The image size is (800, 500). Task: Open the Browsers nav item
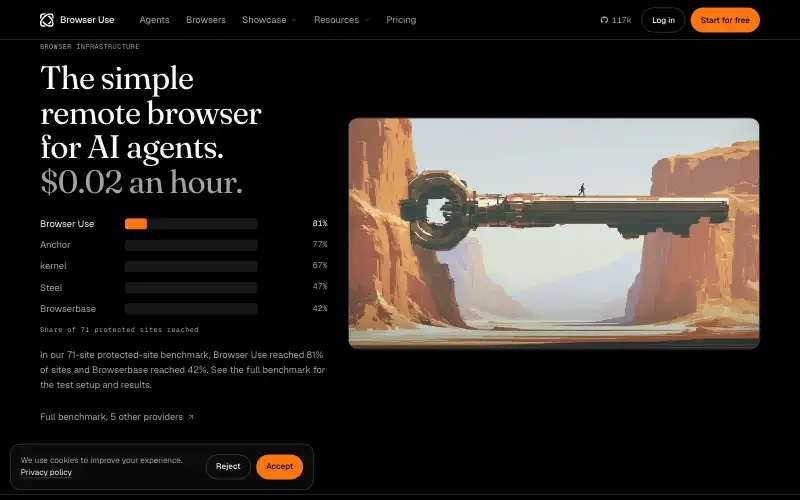pos(206,20)
